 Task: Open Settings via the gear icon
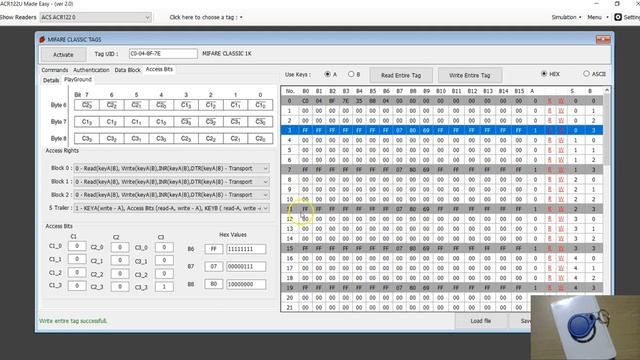click(618, 17)
